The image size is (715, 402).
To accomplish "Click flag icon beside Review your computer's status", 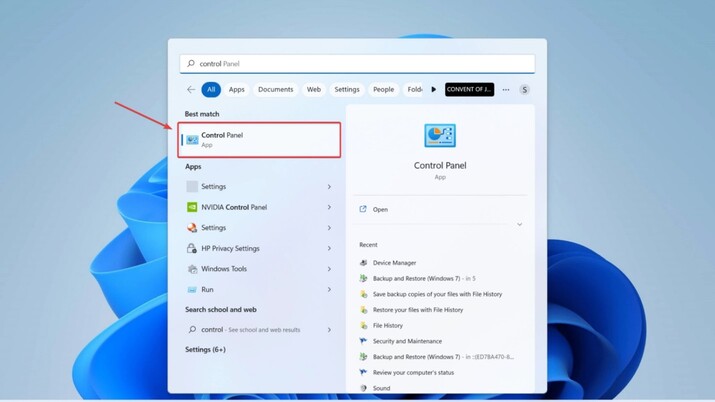I will click(363, 372).
